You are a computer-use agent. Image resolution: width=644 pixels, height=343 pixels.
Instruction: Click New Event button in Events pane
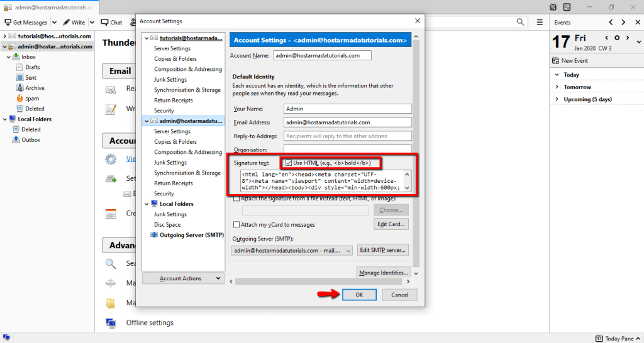click(570, 61)
